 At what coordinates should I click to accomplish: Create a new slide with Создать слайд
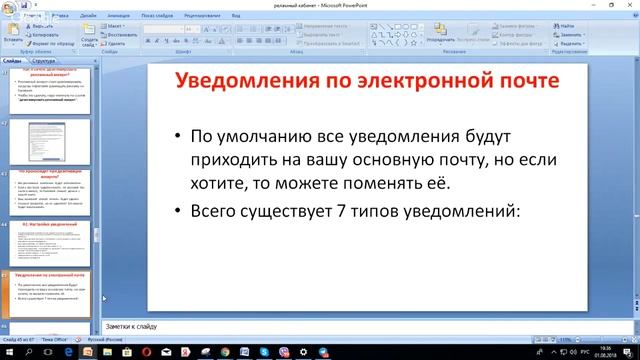pyautogui.click(x=89, y=35)
